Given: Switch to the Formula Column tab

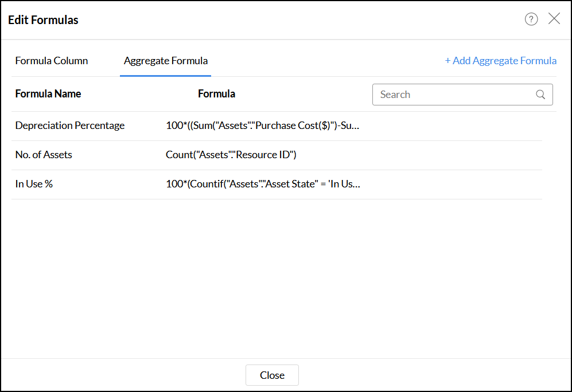Looking at the screenshot, I should [x=52, y=61].
